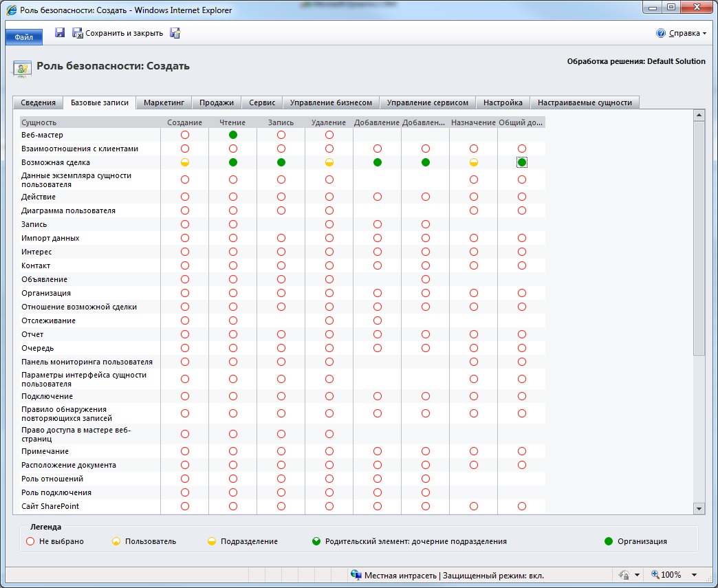The width and height of the screenshot is (718, 588).
Task: Click the Save floppy disk icon
Action: (60, 32)
